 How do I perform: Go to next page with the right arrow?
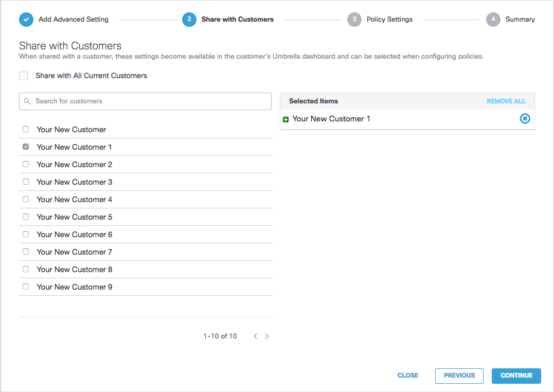click(267, 336)
